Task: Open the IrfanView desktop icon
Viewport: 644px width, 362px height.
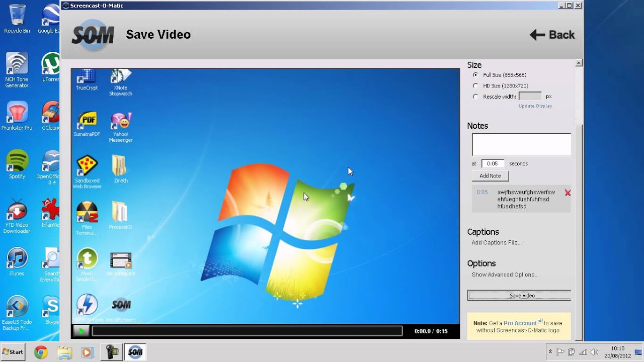Action: coord(51,213)
